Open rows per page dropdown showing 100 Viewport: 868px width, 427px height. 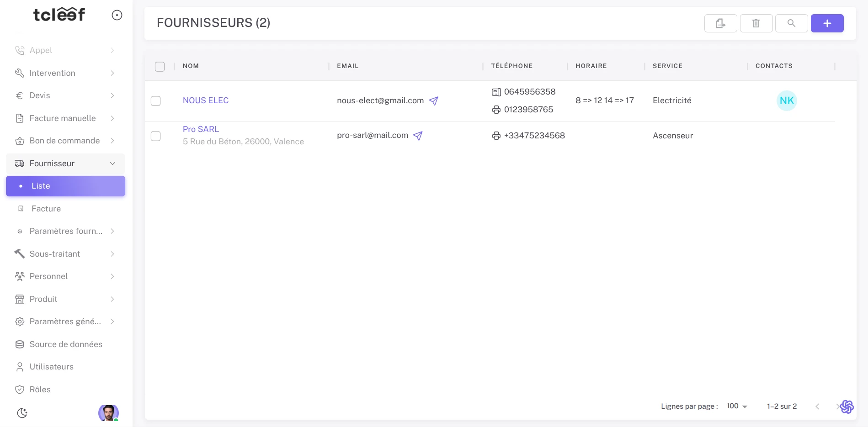pyautogui.click(x=736, y=406)
